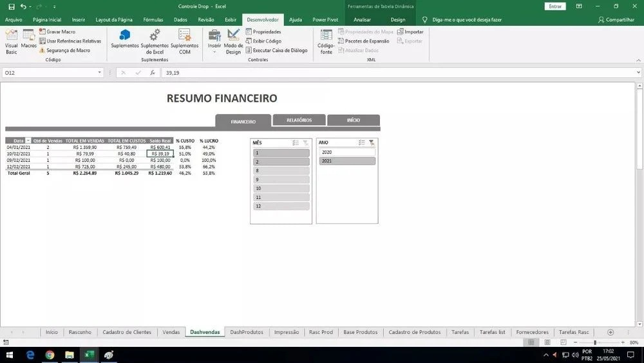This screenshot has width=644, height=363.
Task: Switch to Inserir ribbon tab
Action: [x=79, y=20]
